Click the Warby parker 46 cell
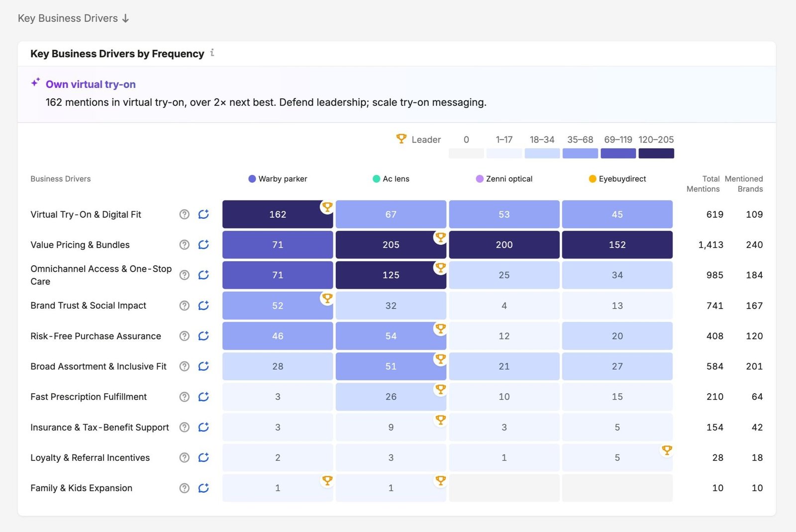Screen dimensions: 796x532 coord(278,336)
